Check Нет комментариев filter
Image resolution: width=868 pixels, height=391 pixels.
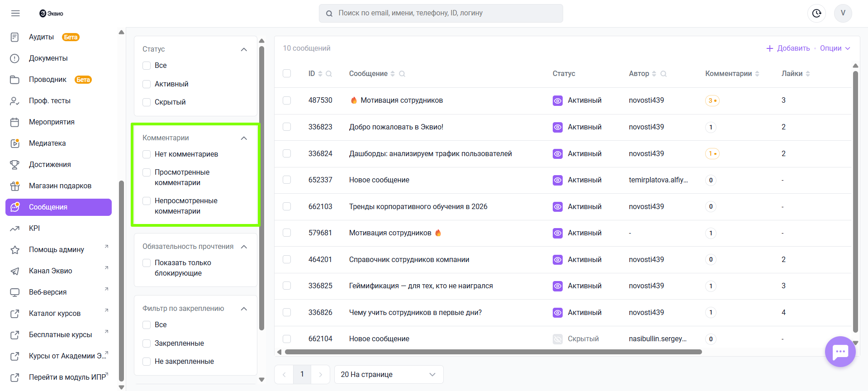pos(147,154)
